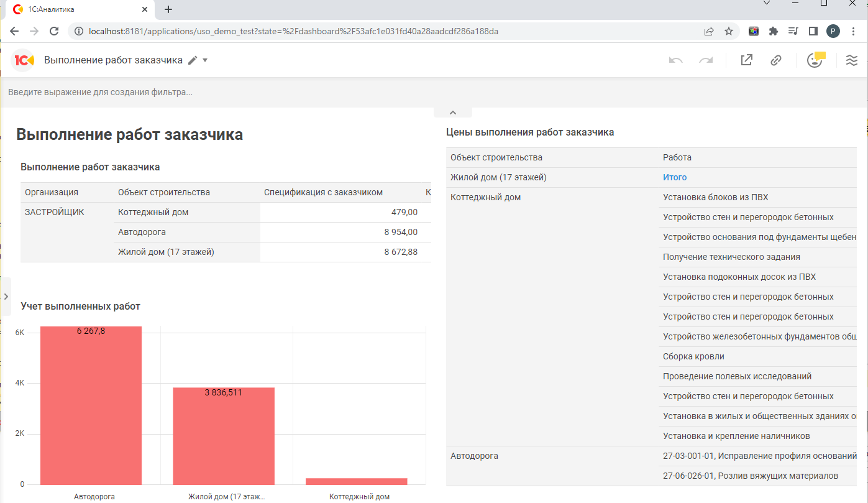
Task: Click the Организация column header
Action: pos(52,192)
